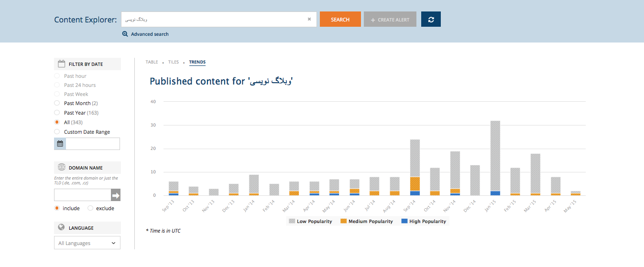Click the magnifier icon beside Advanced search
This screenshot has width=644, height=267.
pos(125,34)
